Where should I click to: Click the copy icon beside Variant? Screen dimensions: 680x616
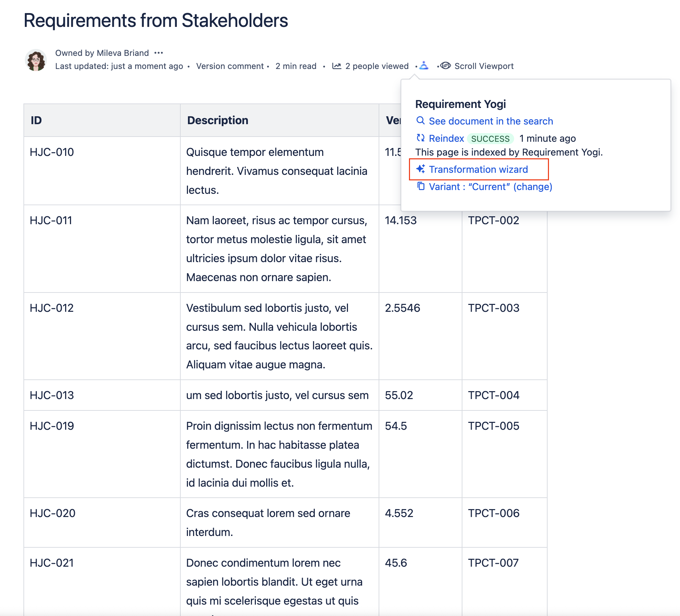[x=421, y=186]
